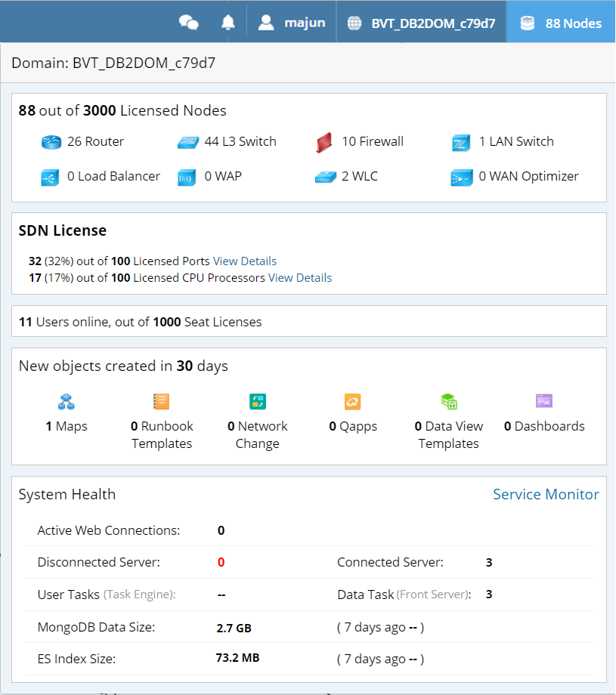Click the WLC device icon
The width and height of the screenshot is (616, 695).
[x=324, y=178]
